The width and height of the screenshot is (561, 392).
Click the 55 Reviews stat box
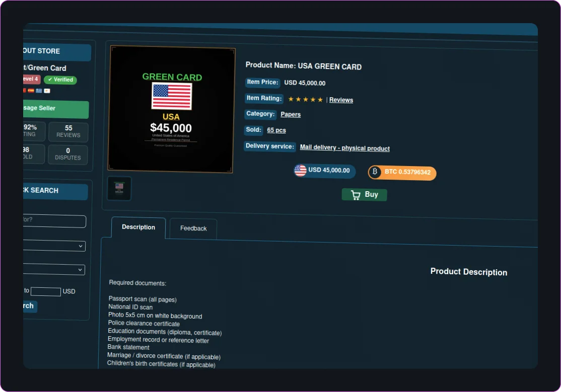(x=68, y=132)
